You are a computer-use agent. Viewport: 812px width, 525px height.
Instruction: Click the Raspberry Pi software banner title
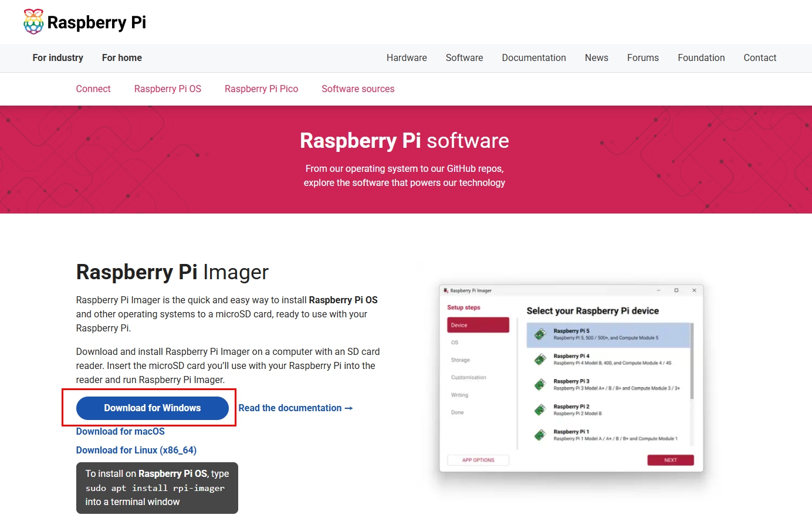pyautogui.click(x=404, y=141)
